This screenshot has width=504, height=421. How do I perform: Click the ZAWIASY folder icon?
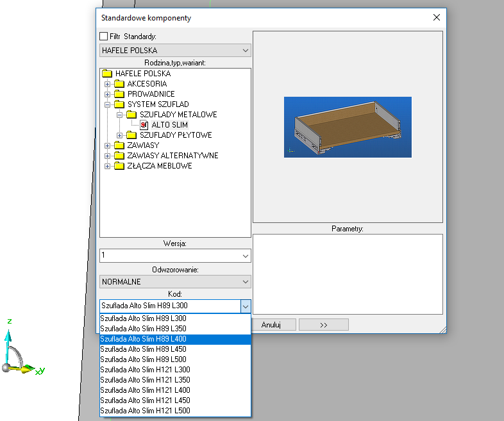(119, 145)
